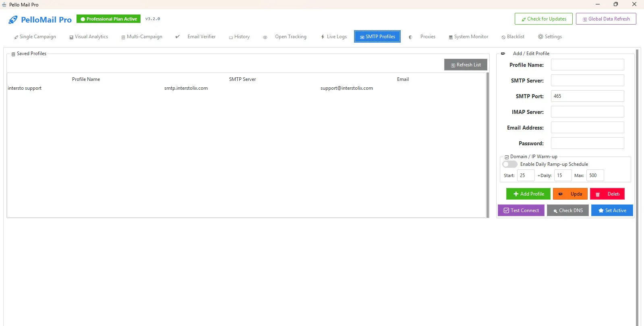Open the Single Campaign tab

tap(35, 37)
